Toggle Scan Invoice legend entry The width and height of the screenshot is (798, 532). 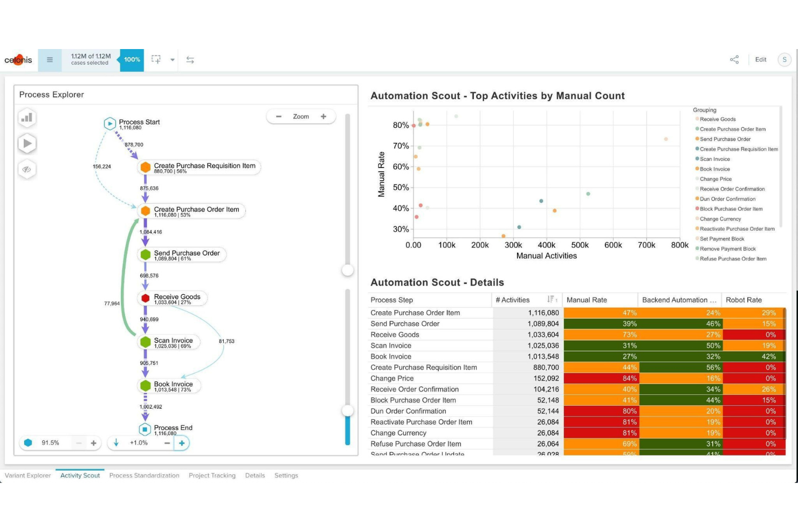pyautogui.click(x=713, y=159)
